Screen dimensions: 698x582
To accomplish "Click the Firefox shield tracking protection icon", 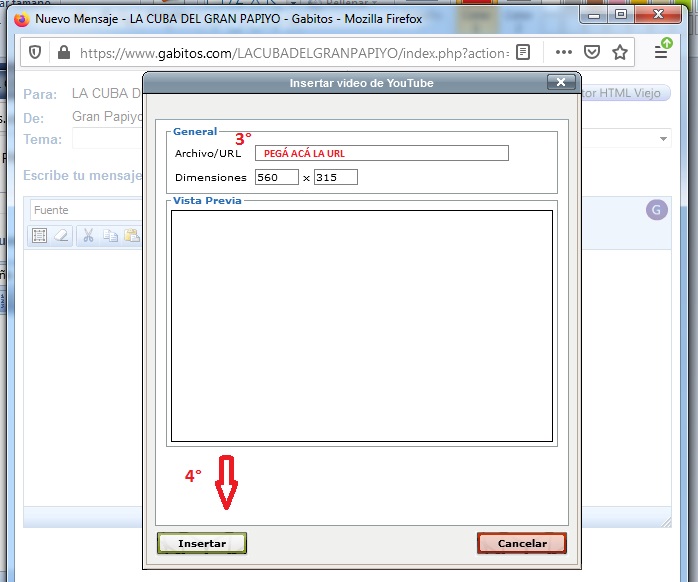I will point(35,53).
